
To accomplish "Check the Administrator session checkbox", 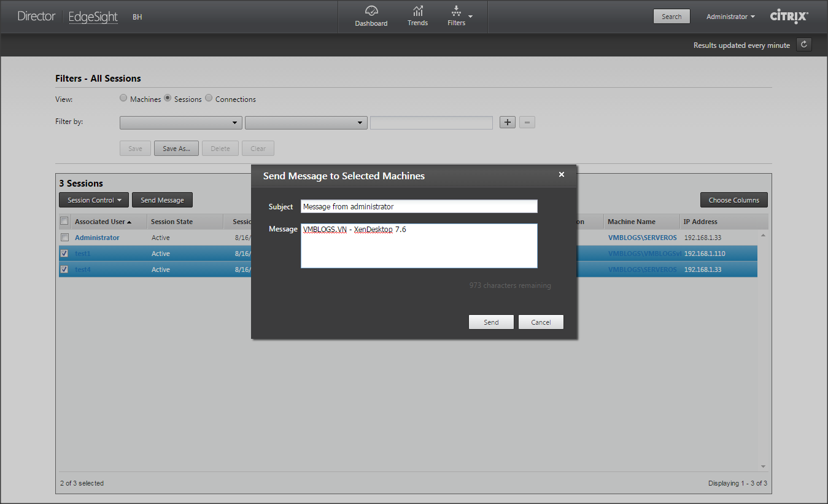I will click(x=64, y=238).
